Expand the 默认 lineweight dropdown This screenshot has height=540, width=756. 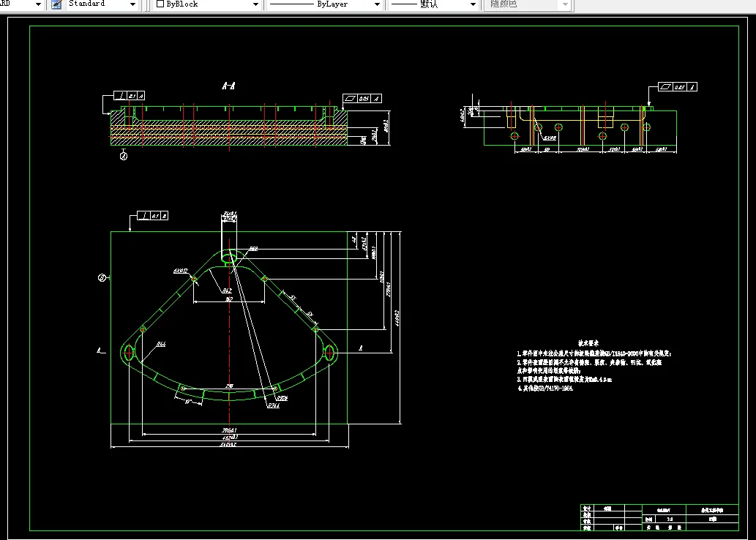click(x=473, y=4)
